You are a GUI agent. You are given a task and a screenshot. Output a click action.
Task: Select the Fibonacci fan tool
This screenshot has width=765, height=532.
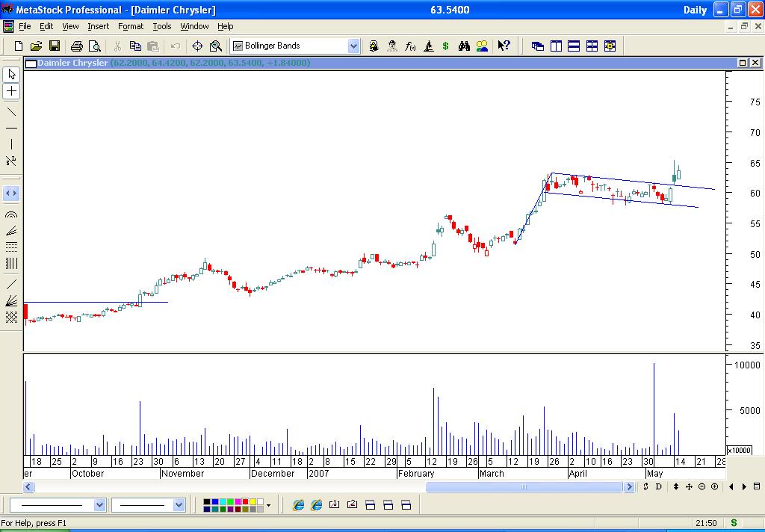click(12, 230)
